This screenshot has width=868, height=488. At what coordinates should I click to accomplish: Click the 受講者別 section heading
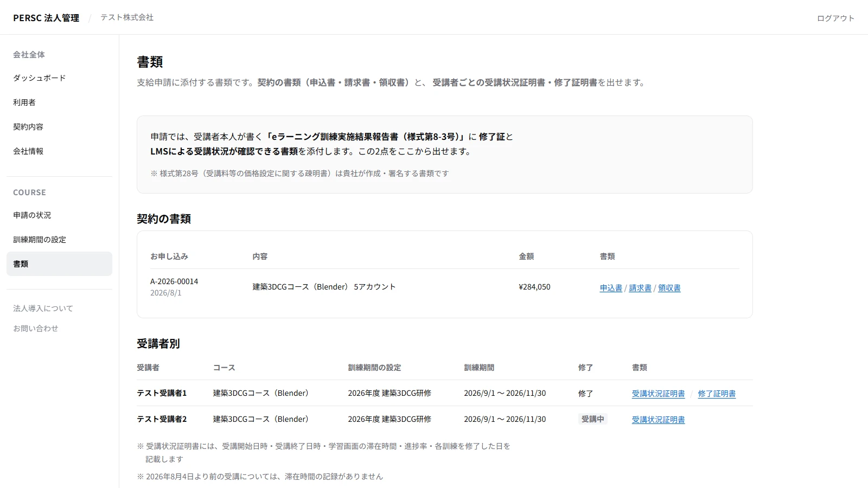click(x=158, y=344)
